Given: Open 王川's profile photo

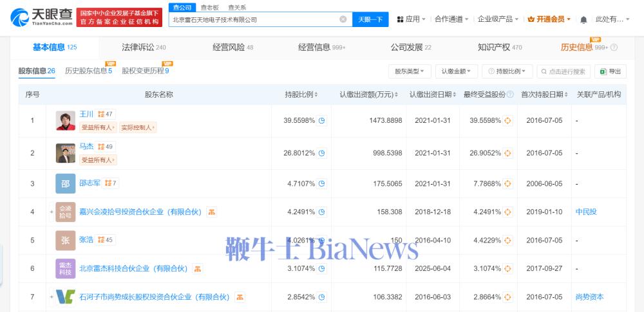Looking at the screenshot, I should pos(66,121).
